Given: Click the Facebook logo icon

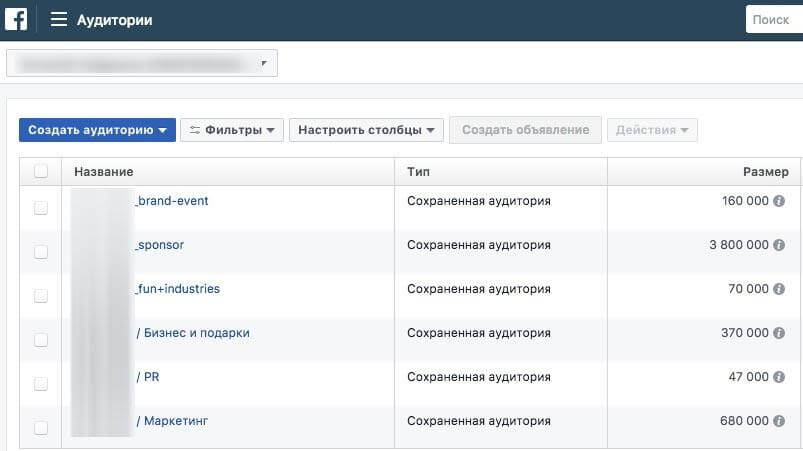Looking at the screenshot, I should click(x=16, y=19).
